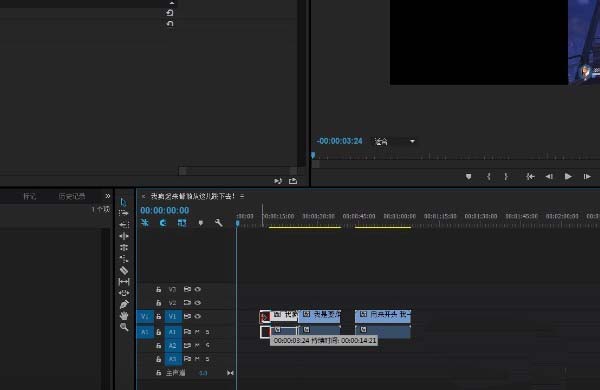Screen dimensions: 600x390
Task: Toggle sync lock for track V2
Action: [x=187, y=303]
